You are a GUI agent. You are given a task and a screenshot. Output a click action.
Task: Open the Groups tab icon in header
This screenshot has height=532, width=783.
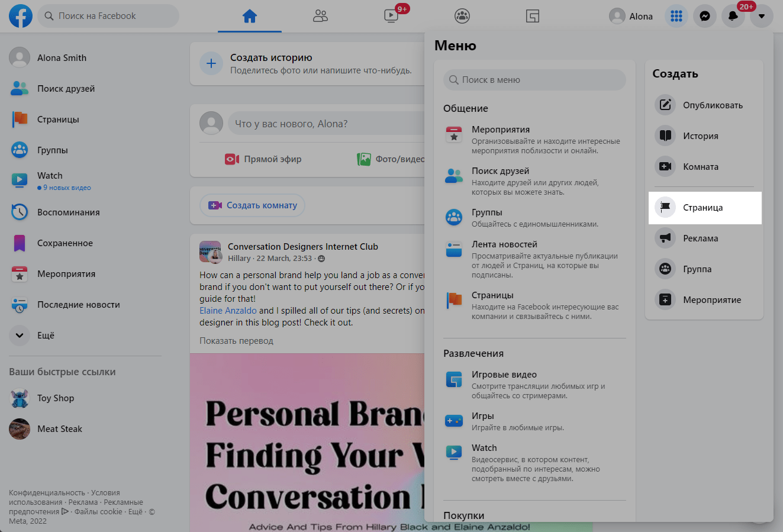(x=462, y=16)
